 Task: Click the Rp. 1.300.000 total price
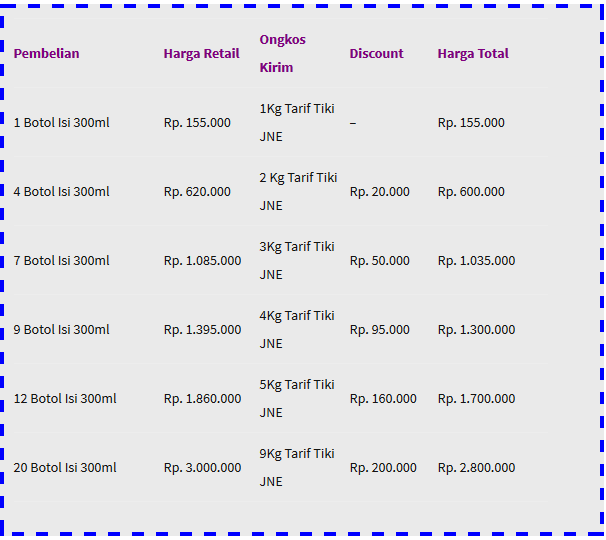(x=476, y=329)
